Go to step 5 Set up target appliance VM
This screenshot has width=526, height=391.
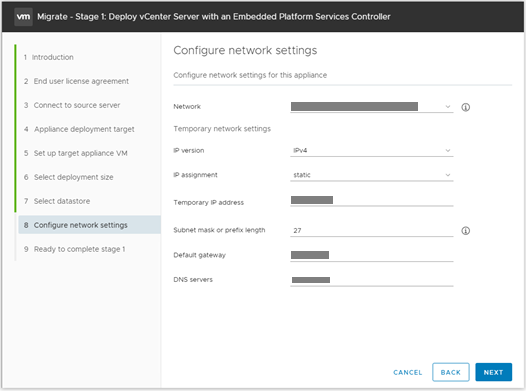[x=75, y=153]
